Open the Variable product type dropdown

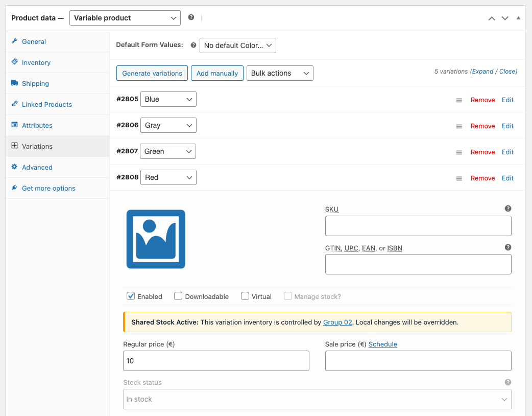pos(125,18)
